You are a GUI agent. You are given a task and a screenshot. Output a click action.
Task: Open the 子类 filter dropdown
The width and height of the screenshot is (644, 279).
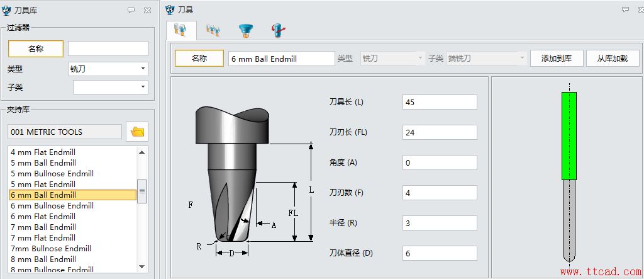click(x=111, y=88)
